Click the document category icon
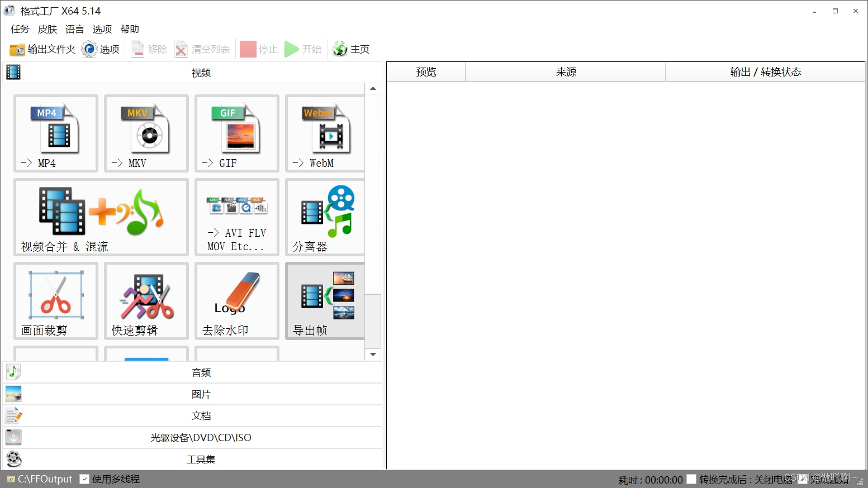868x488 pixels. click(13, 416)
